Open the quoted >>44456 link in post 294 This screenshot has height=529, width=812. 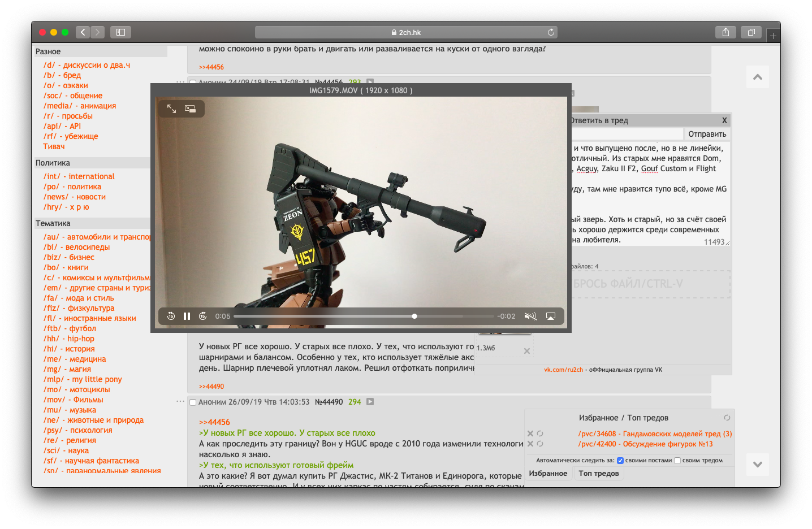coord(214,422)
